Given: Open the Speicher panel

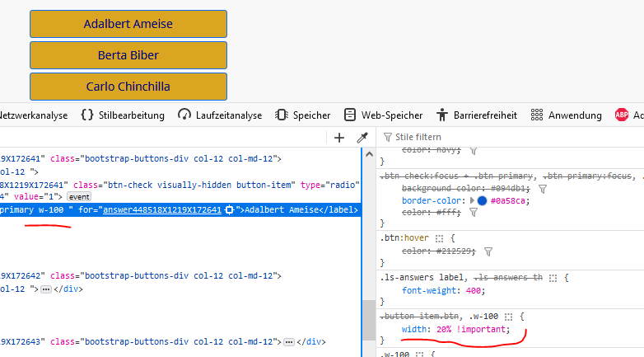Looking at the screenshot, I should coord(303,115).
